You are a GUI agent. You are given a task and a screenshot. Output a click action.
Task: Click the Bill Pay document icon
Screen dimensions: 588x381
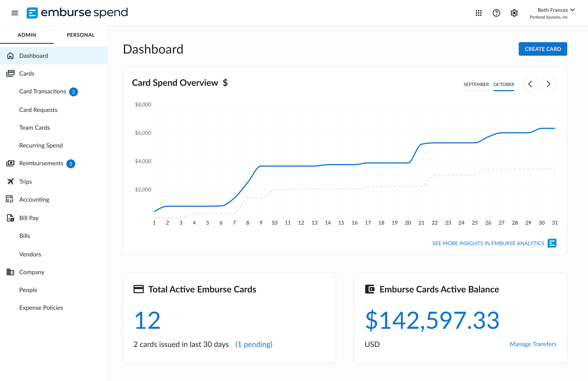click(10, 218)
